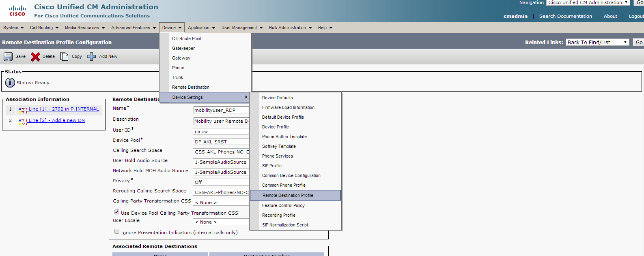Open the Navigation dropdown at top right
Viewport: 644px width, 256px height.
point(588,2)
